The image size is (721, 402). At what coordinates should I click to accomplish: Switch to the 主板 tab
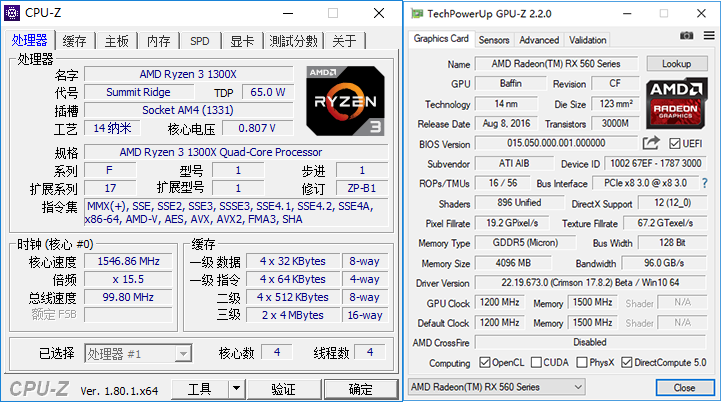[x=117, y=41]
